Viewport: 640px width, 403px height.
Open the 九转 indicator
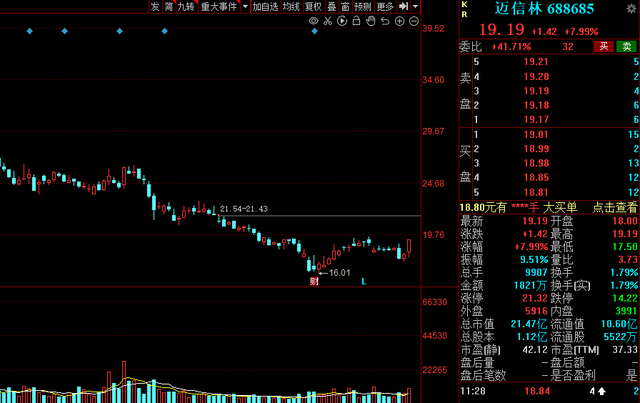pos(186,7)
